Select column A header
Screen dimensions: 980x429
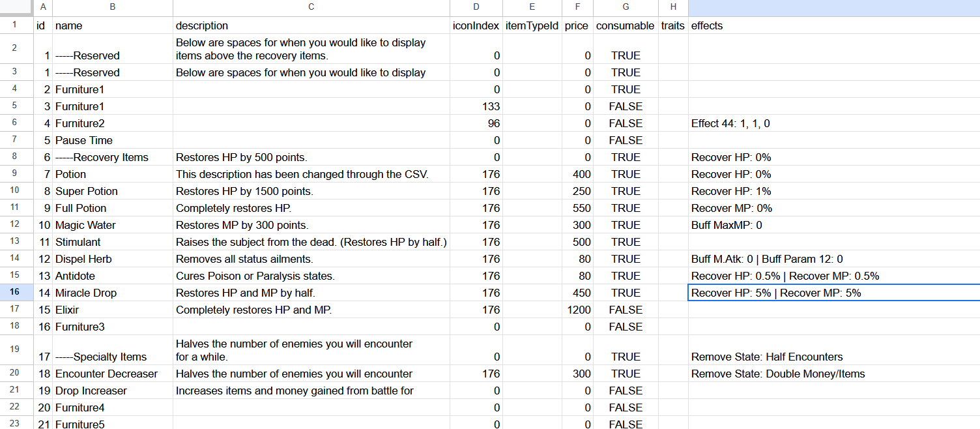[x=43, y=8]
